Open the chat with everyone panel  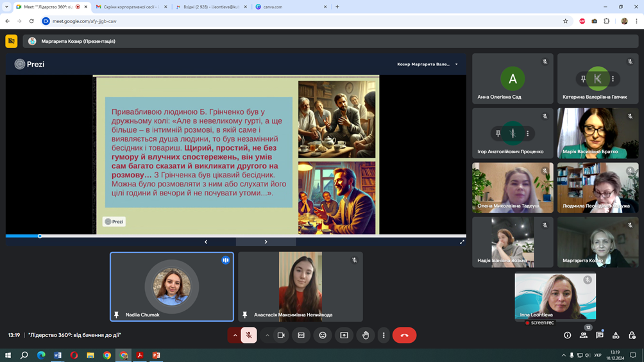pos(600,335)
